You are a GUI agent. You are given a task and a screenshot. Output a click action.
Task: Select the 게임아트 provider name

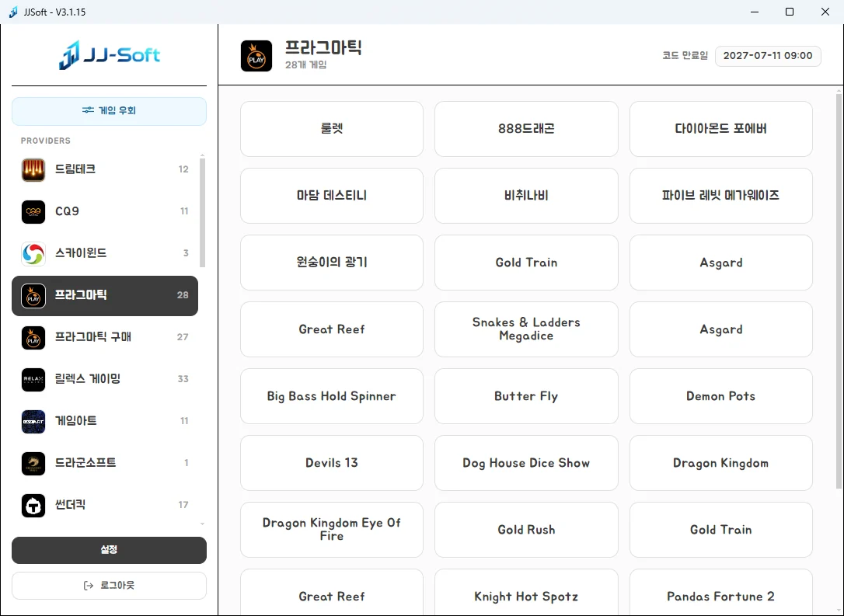[76, 421]
